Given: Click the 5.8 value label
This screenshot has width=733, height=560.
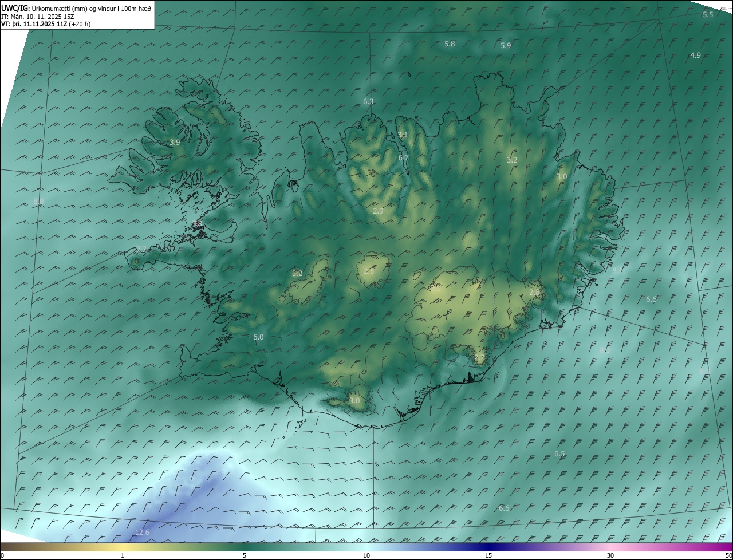Looking at the screenshot, I should click(450, 44).
